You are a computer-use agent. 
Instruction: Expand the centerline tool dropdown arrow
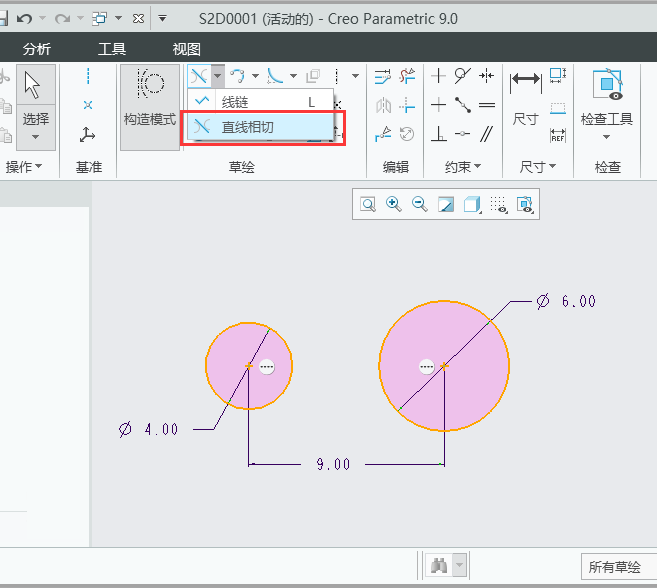(355, 76)
